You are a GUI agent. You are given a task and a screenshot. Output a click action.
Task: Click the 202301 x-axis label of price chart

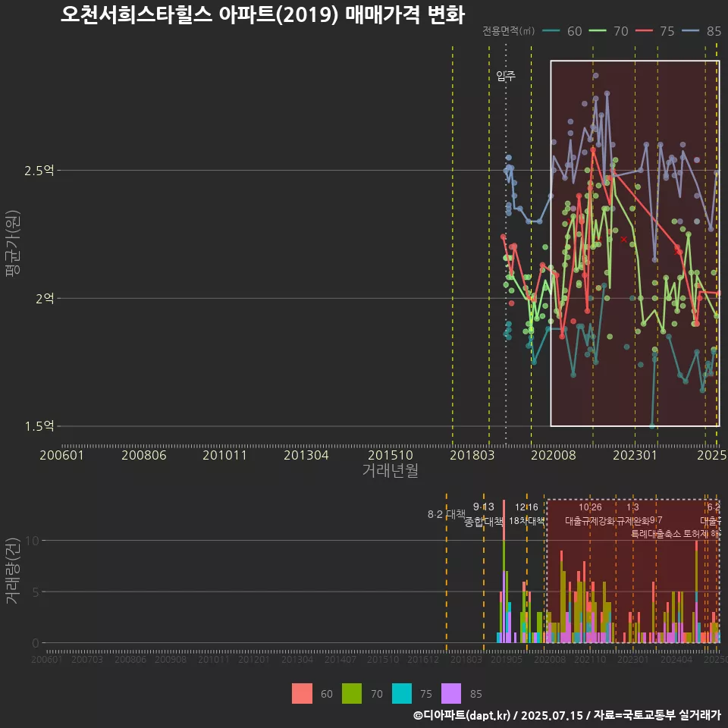[x=635, y=455]
